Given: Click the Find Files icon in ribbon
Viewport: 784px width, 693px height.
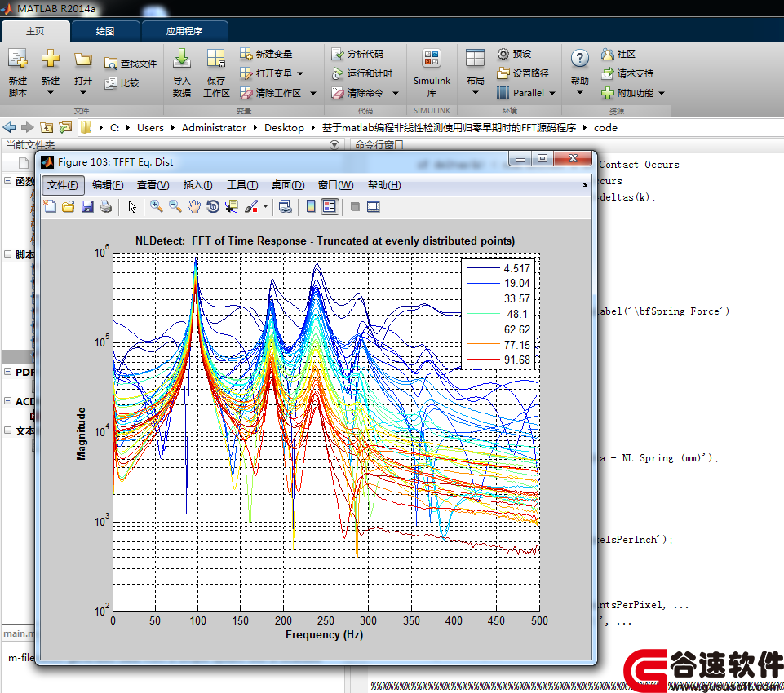Looking at the screenshot, I should (x=110, y=64).
